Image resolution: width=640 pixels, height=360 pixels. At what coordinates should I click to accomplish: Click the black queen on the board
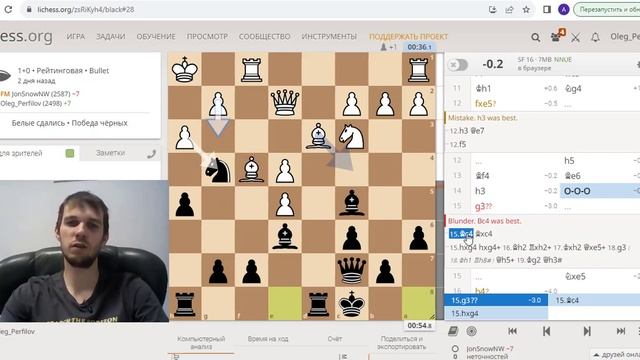tap(351, 270)
